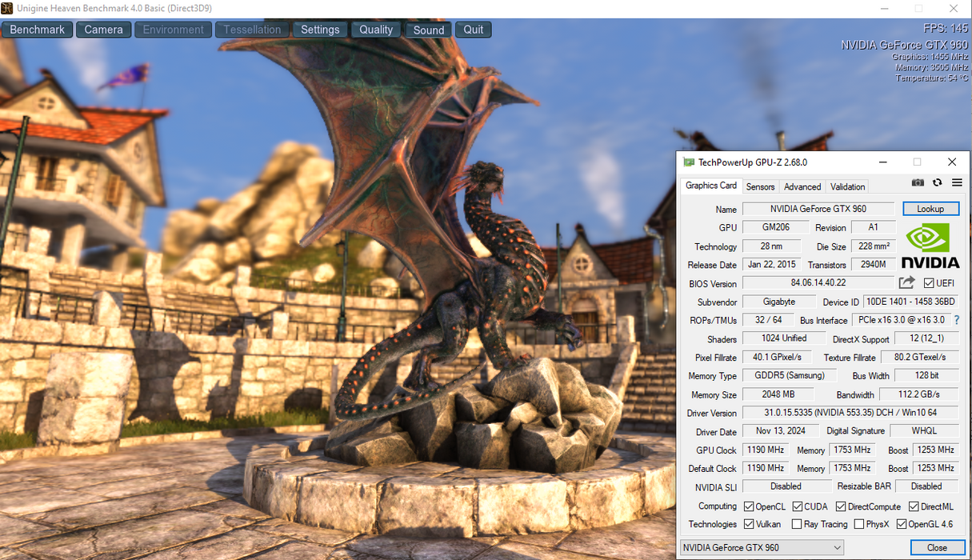Click the Tessellation menu button
This screenshot has width=972, height=560.
(252, 30)
